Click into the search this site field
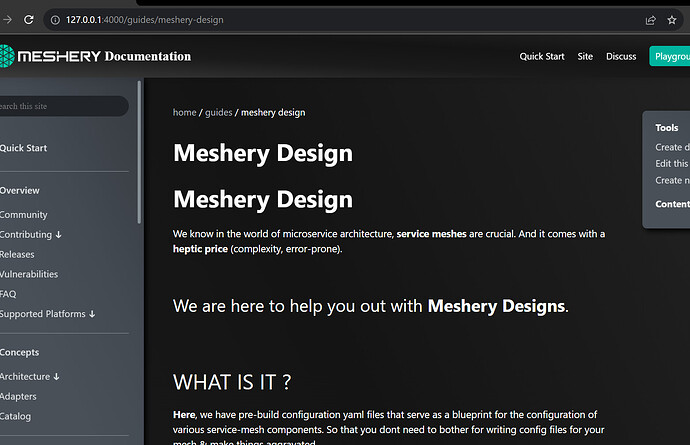 63,106
